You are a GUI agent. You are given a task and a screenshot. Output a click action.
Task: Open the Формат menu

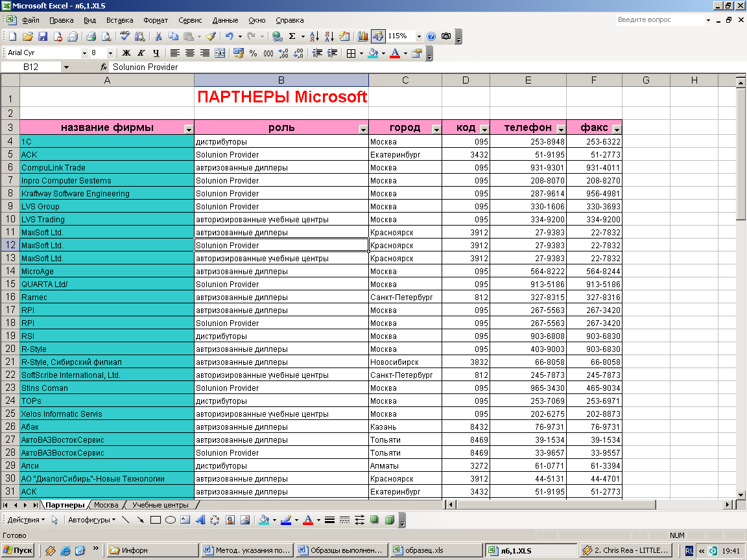point(156,20)
